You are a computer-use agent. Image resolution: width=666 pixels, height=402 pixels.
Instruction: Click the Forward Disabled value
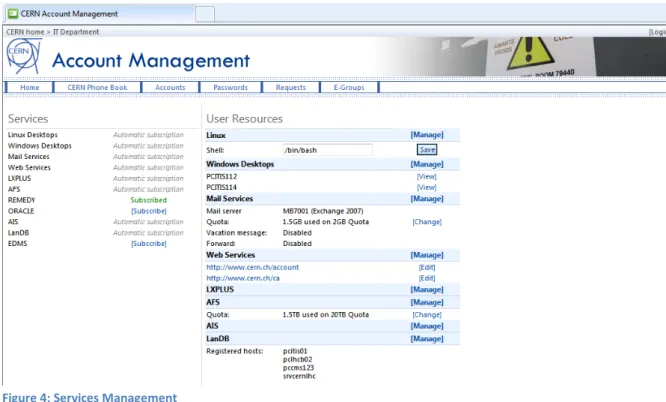pos(297,243)
